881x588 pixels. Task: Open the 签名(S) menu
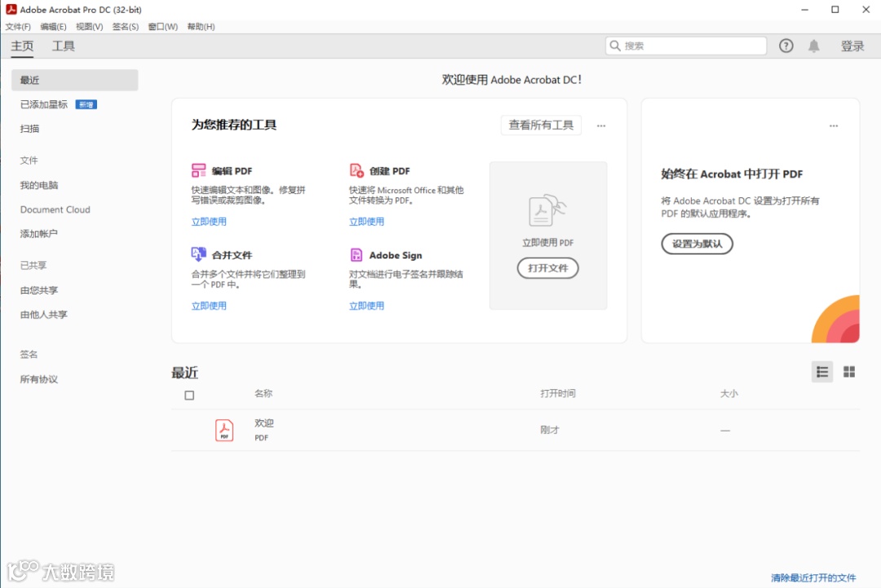pos(126,26)
